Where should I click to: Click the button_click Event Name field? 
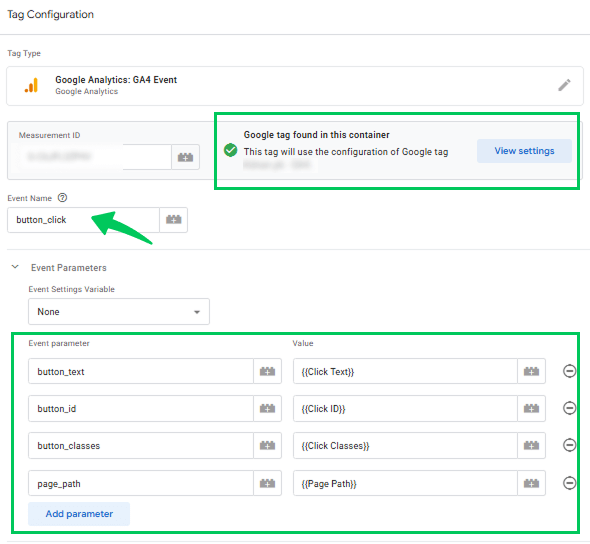click(x=83, y=220)
